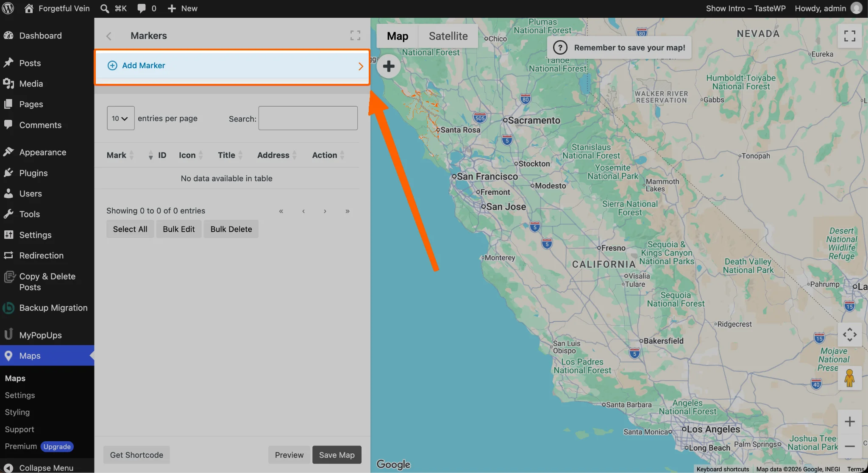
Task: Open the Forgetful Vein home icon
Action: [x=29, y=8]
